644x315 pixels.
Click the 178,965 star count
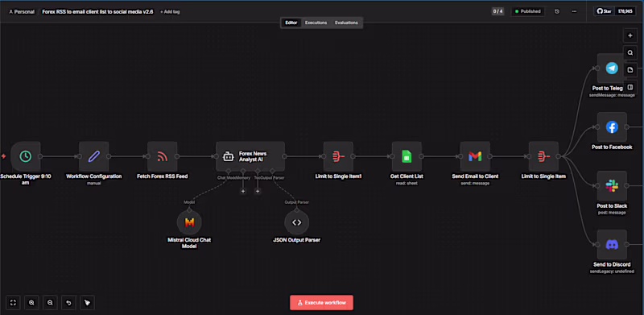(x=625, y=11)
